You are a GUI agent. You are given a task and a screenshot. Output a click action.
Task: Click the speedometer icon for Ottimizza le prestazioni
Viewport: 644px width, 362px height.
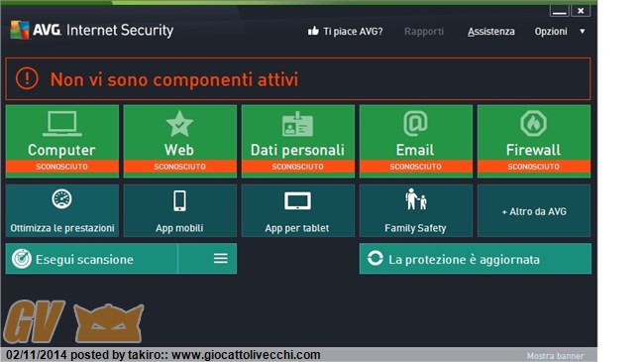(x=62, y=199)
